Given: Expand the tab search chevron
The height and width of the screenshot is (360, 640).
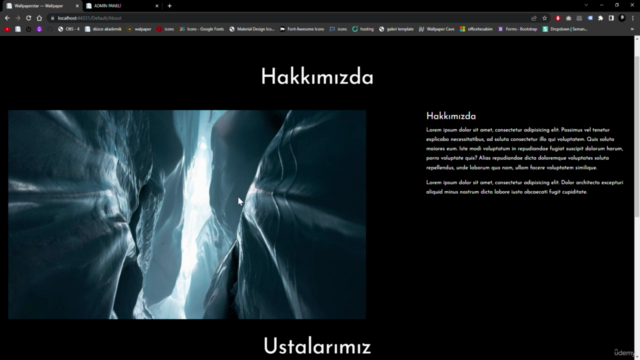Looking at the screenshot, I should [x=586, y=5].
